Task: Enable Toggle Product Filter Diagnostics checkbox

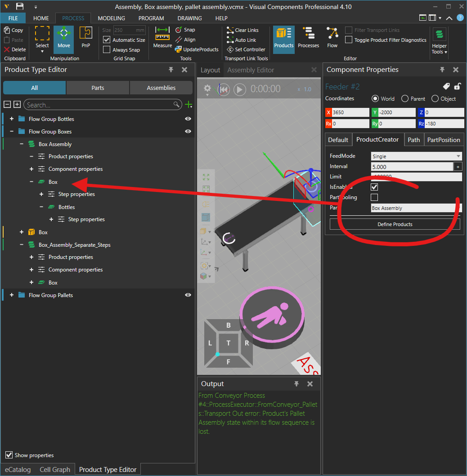Action: pos(349,40)
